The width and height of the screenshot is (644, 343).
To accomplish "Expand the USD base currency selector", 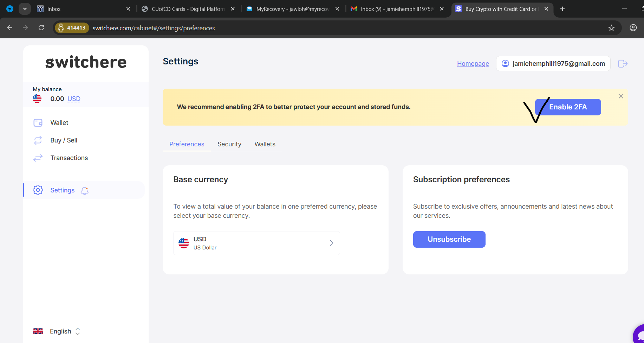I will pos(256,243).
